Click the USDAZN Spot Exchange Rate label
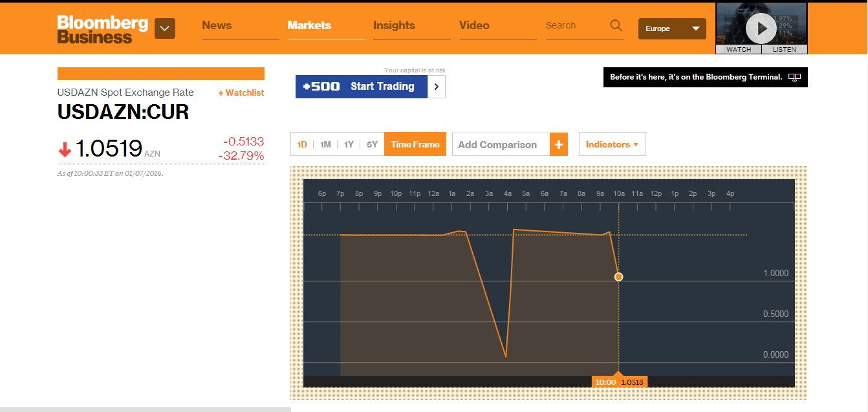868x412 pixels. [125, 92]
